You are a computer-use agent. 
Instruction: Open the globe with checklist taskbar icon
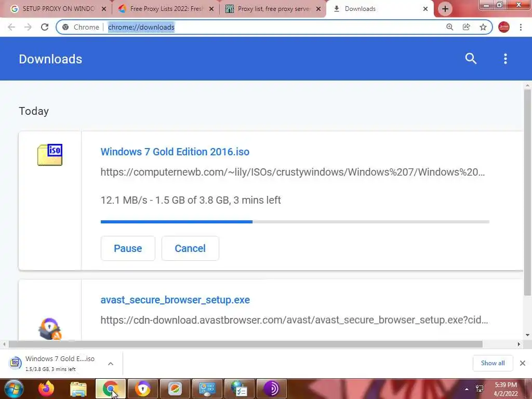click(x=240, y=389)
